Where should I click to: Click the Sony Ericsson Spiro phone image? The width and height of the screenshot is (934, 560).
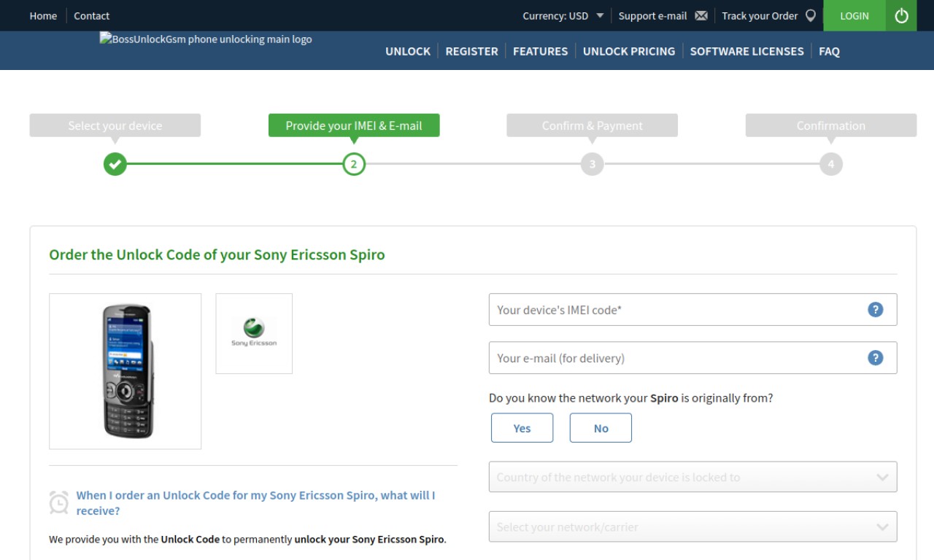(126, 371)
